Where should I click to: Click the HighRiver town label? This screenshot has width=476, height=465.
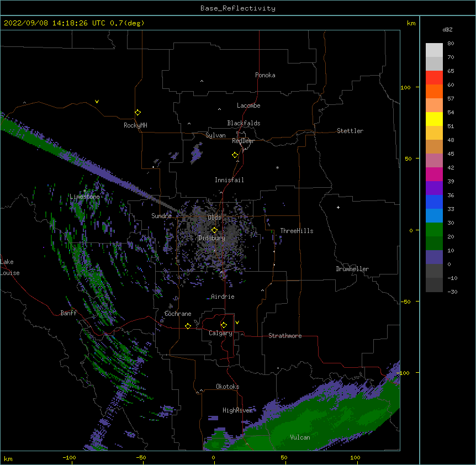[237, 410]
